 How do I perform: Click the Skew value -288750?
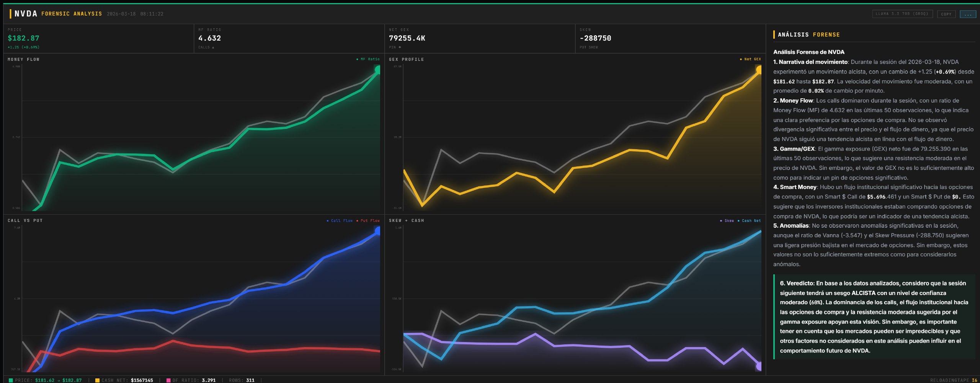(x=595, y=38)
